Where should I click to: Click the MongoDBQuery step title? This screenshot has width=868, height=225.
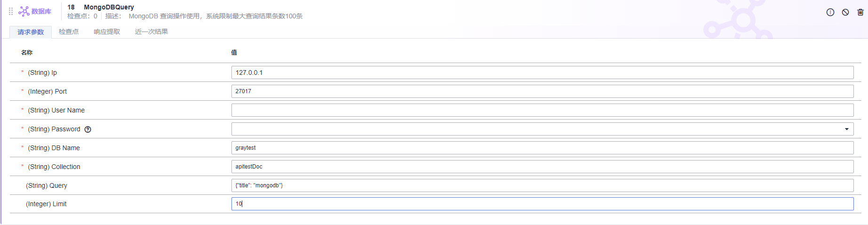click(x=109, y=7)
